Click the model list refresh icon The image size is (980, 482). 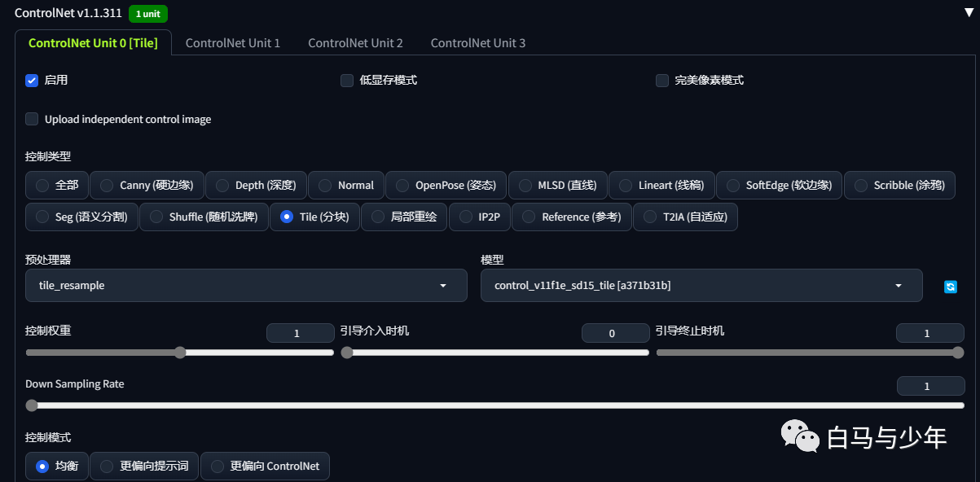click(950, 287)
